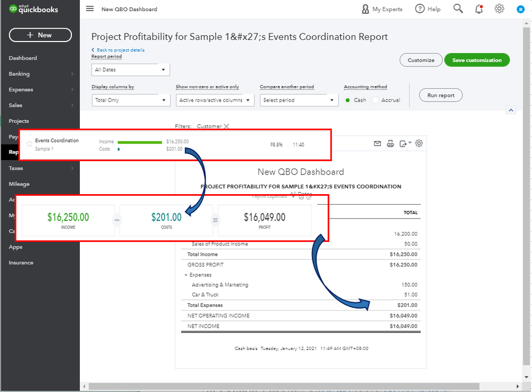This screenshot has height=392, width=532.
Task: Expand Expenses sidebar submenu
Action: click(72, 90)
